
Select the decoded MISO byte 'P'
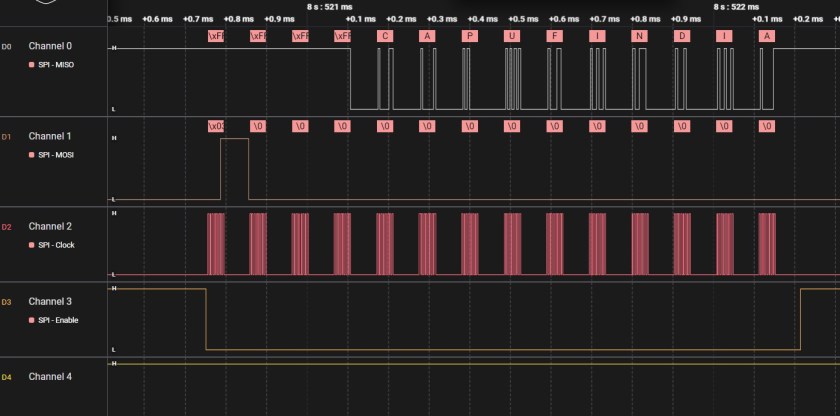click(x=470, y=36)
